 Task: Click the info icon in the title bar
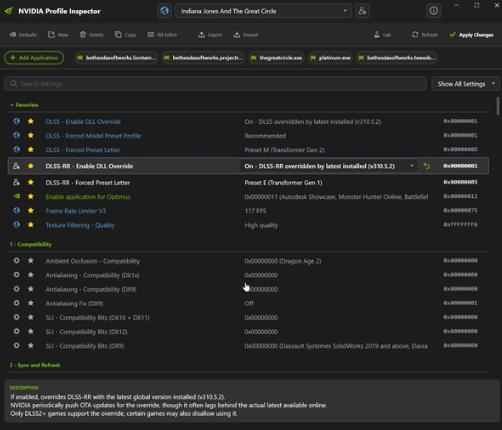433,11
